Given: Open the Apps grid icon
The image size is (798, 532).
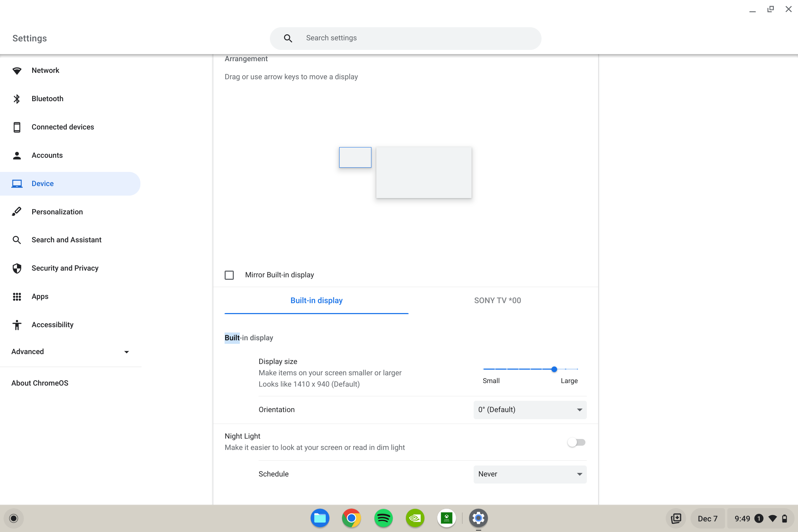Looking at the screenshot, I should [17, 296].
